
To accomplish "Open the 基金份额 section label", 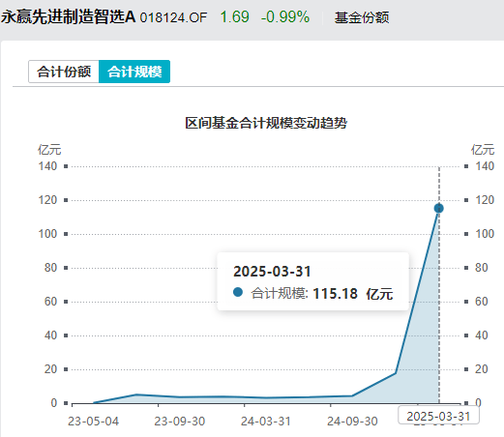I will point(362,17).
